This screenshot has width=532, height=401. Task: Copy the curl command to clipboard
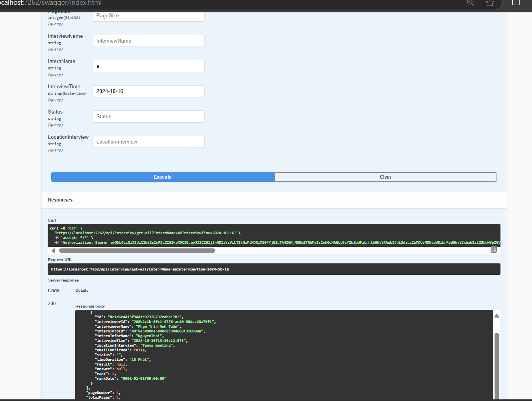click(x=493, y=250)
